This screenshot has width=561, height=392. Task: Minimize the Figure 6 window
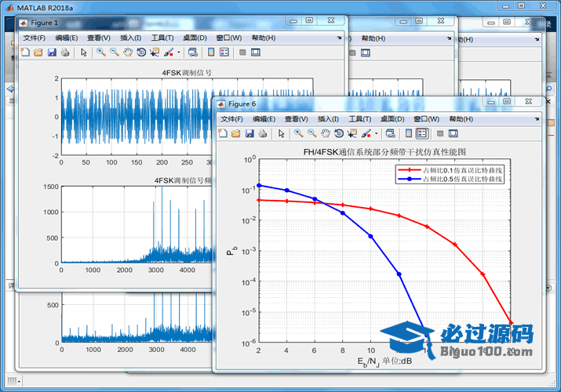coord(491,102)
